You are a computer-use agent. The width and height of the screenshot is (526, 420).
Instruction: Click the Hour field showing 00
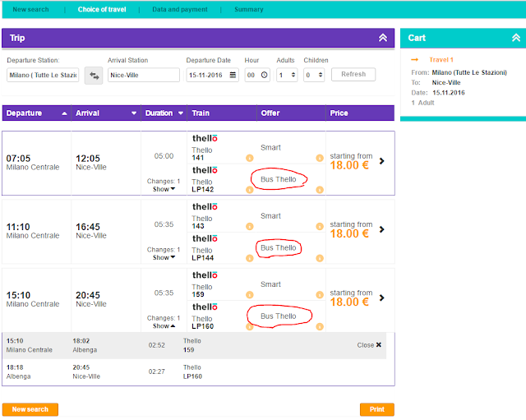[x=257, y=75]
